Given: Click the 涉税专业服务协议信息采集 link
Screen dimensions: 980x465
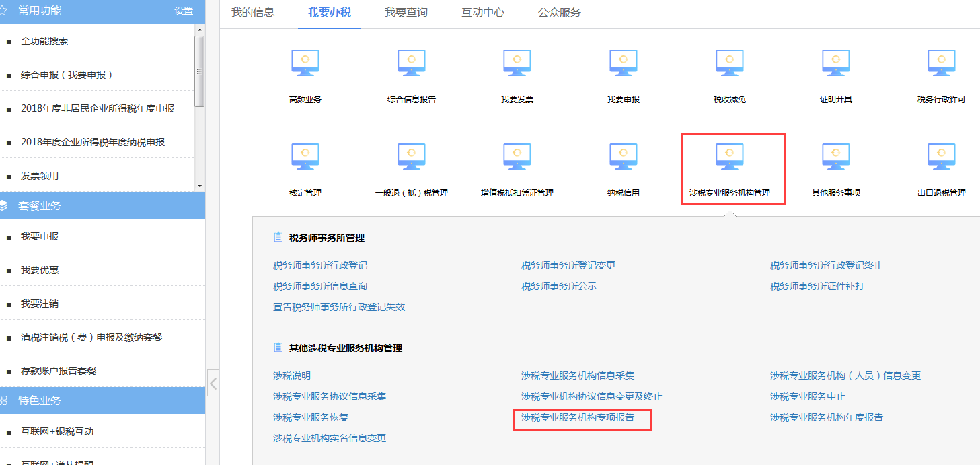Looking at the screenshot, I should (330, 396).
